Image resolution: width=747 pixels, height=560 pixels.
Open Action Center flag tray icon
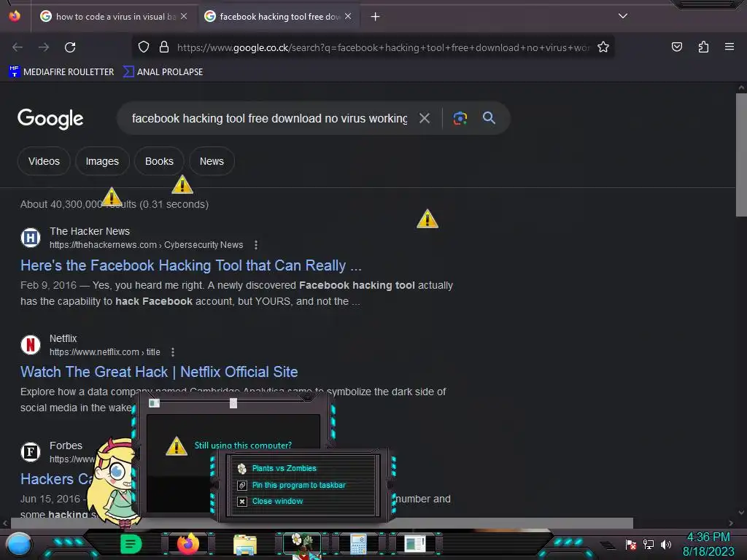point(631,545)
